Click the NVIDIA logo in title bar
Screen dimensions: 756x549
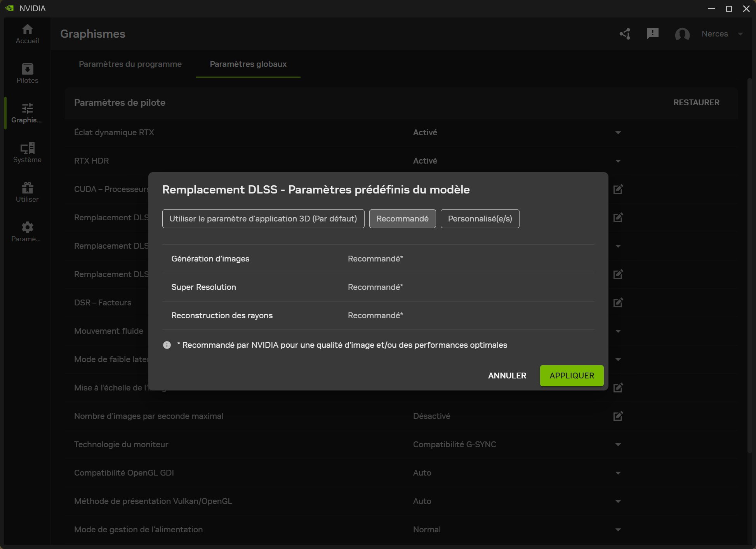(10, 8)
